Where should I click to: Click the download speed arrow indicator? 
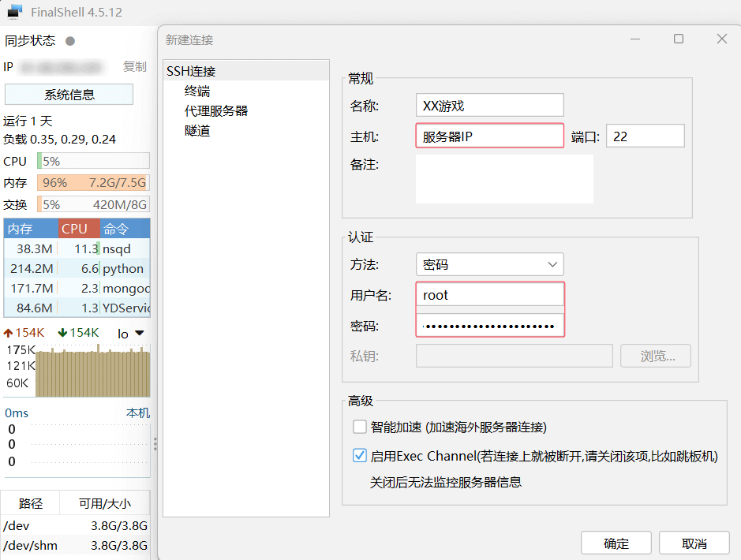[62, 333]
